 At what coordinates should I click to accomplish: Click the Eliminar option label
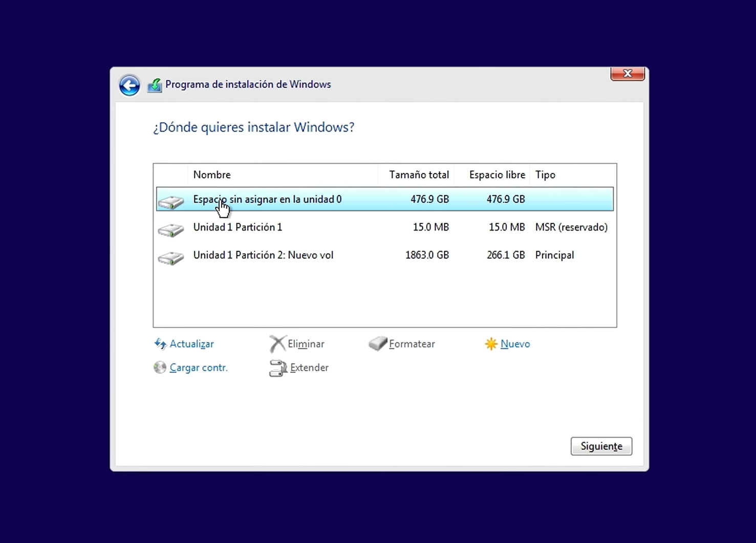(x=306, y=344)
